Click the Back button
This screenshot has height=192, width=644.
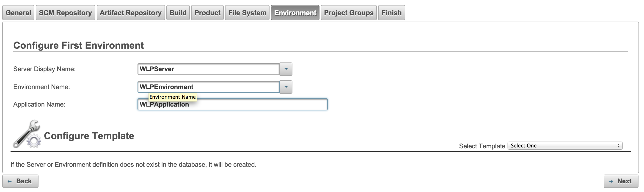(x=20, y=181)
